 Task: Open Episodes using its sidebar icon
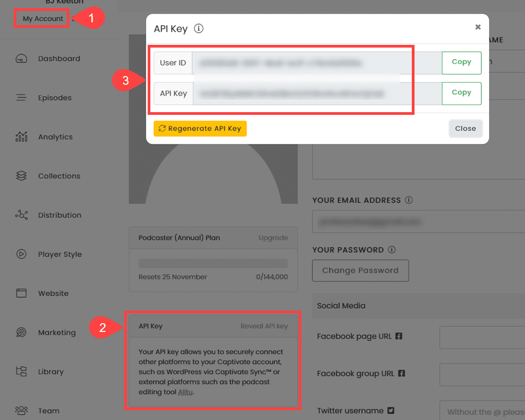pyautogui.click(x=21, y=97)
